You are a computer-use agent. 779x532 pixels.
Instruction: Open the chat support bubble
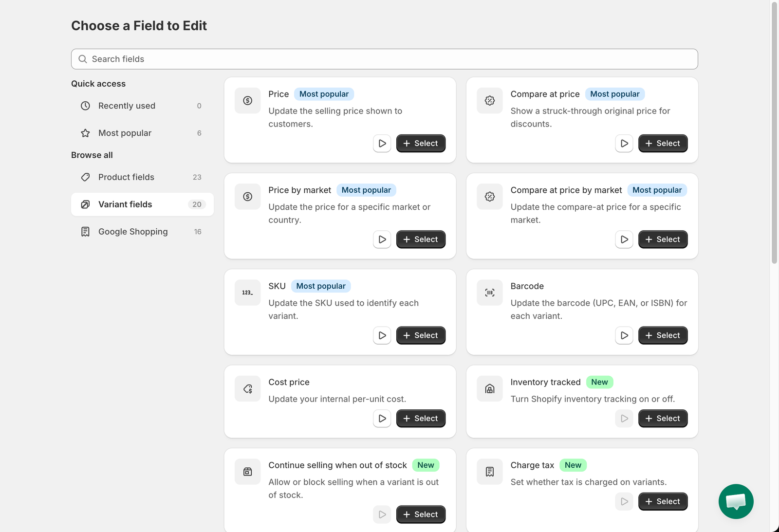tap(736, 501)
